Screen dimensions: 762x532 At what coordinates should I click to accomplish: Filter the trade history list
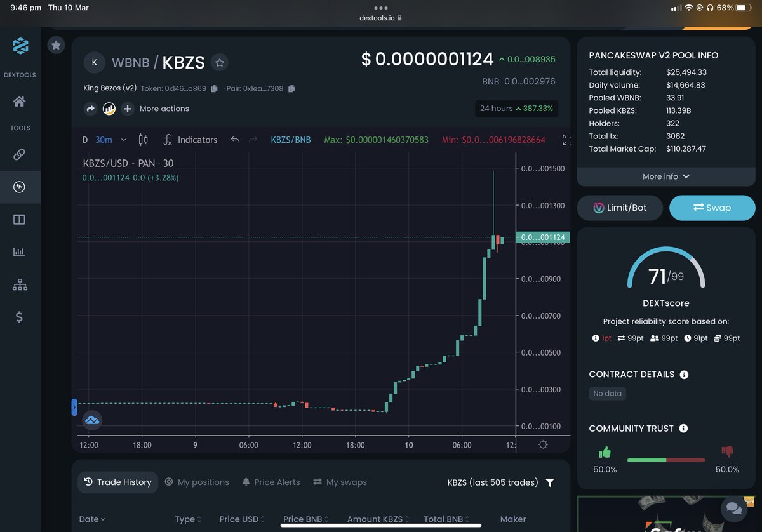coord(550,482)
